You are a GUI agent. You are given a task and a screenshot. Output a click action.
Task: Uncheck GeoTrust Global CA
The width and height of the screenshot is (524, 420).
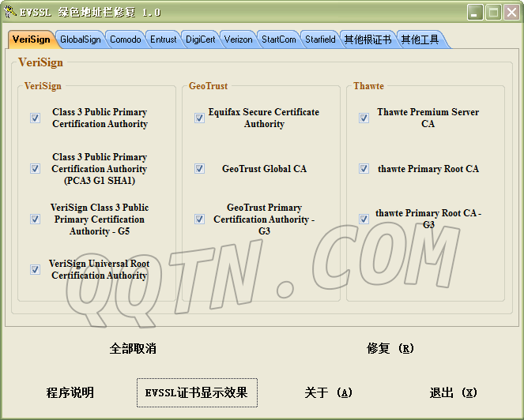(199, 169)
